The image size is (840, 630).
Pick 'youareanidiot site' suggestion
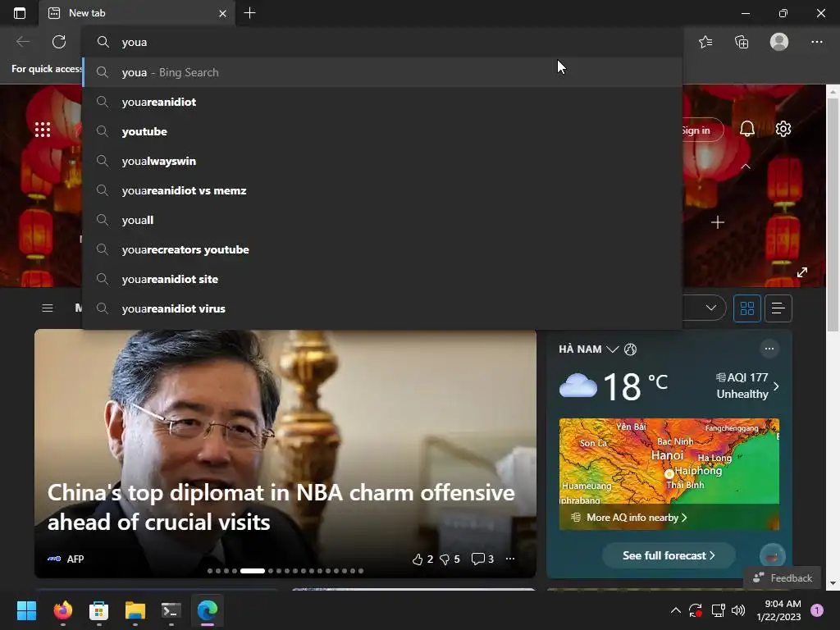[x=382, y=279]
